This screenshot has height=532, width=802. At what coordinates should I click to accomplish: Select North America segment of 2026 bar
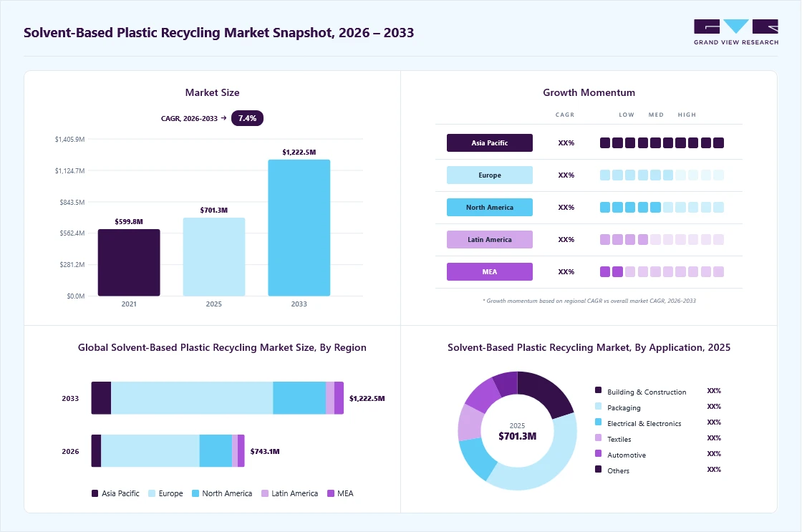[x=216, y=450]
